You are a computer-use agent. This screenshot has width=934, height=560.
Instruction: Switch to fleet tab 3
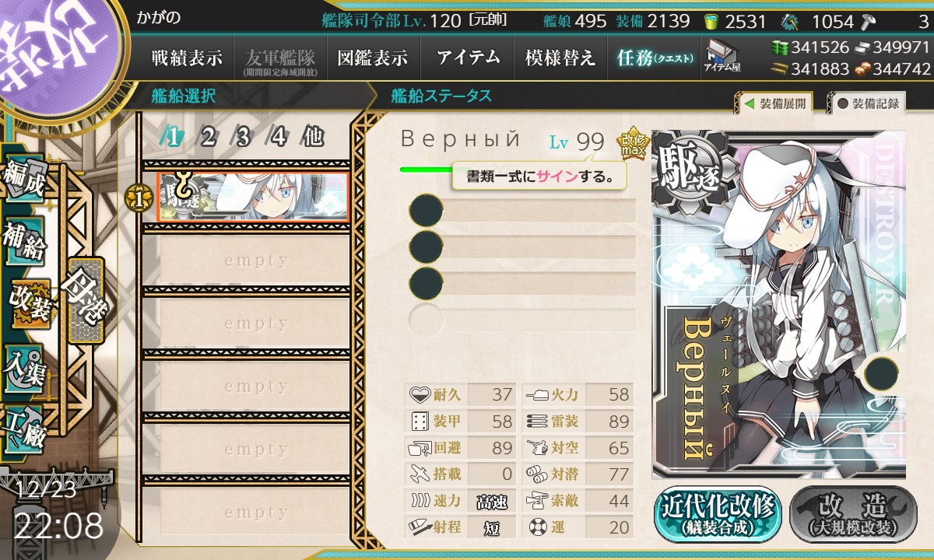point(242,137)
